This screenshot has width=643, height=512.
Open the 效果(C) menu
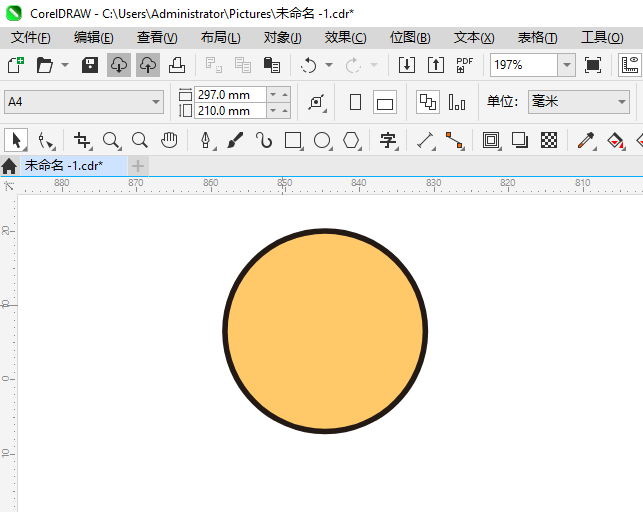[x=345, y=38]
